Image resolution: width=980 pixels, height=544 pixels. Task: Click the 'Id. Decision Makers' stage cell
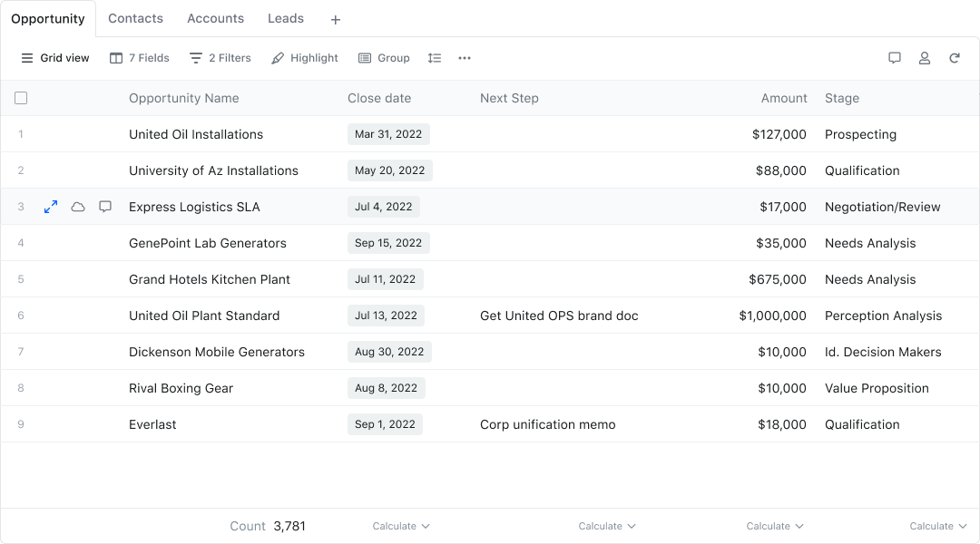click(883, 353)
